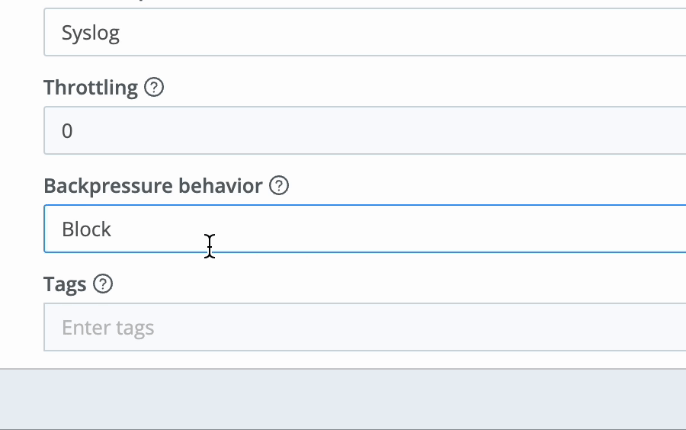Click the Syslog text in top field
This screenshot has height=430, width=686.
click(x=91, y=33)
